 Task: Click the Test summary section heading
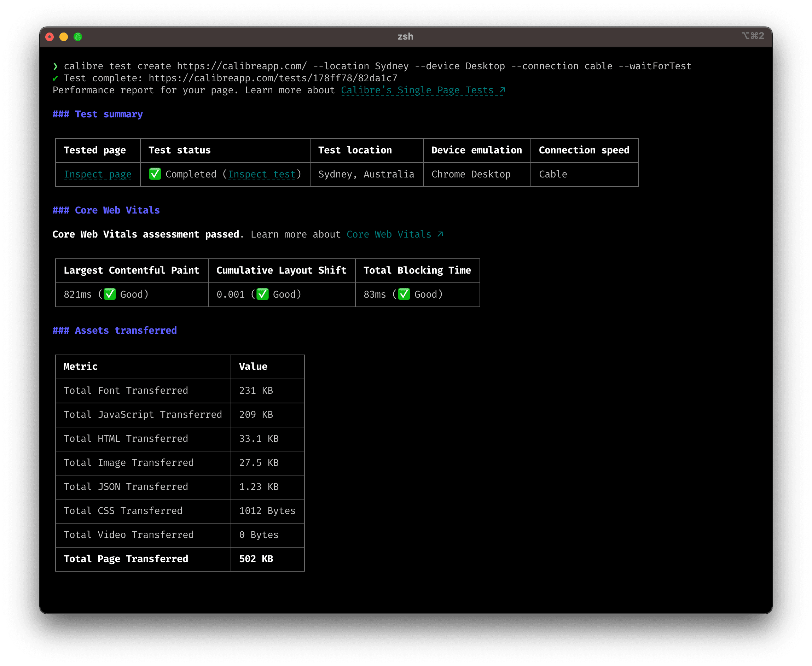click(98, 114)
